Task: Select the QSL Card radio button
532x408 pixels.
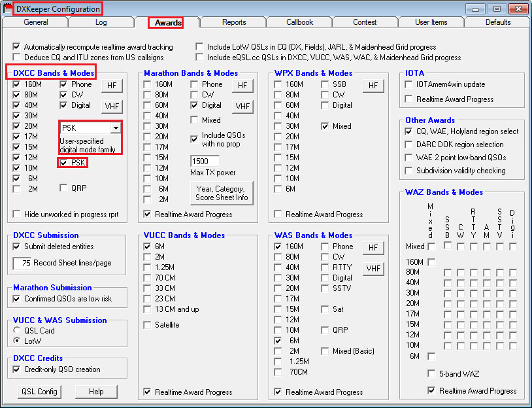Action: pyautogui.click(x=17, y=331)
